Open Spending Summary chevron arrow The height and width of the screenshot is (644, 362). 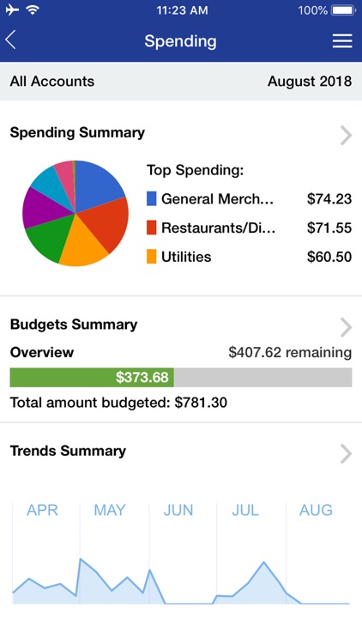(346, 135)
